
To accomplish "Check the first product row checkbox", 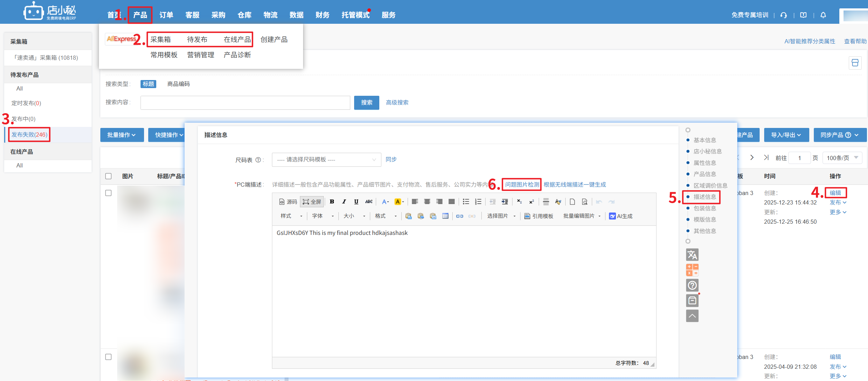I will tap(108, 193).
